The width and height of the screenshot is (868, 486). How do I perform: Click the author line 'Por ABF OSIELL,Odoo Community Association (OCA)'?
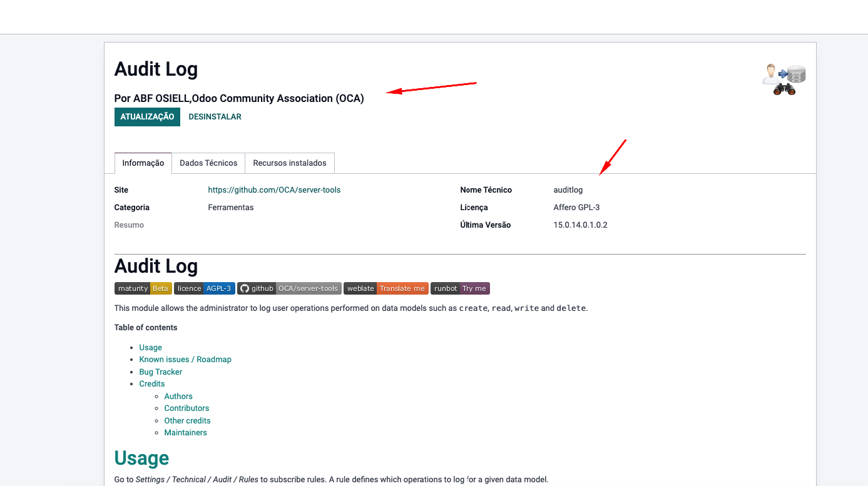[239, 98]
